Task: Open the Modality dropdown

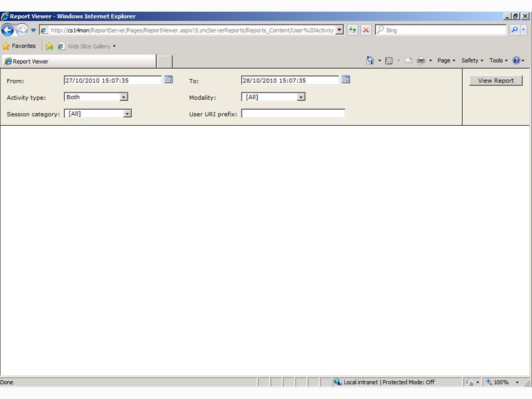Action: (x=273, y=97)
